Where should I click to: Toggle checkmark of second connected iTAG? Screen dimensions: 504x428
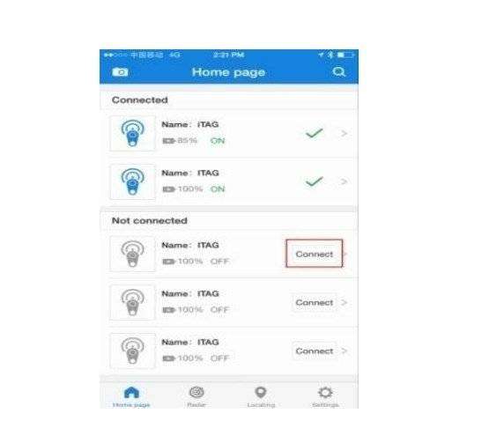click(x=314, y=181)
